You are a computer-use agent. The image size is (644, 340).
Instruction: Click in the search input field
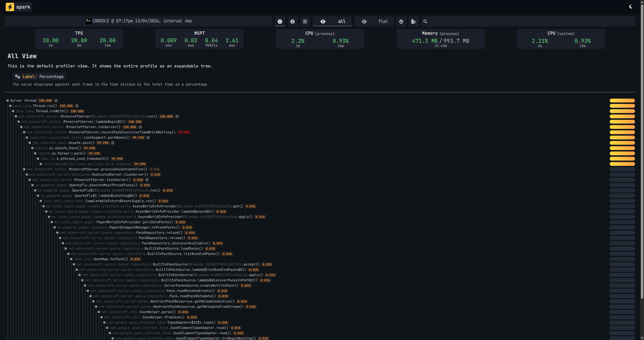point(528,22)
